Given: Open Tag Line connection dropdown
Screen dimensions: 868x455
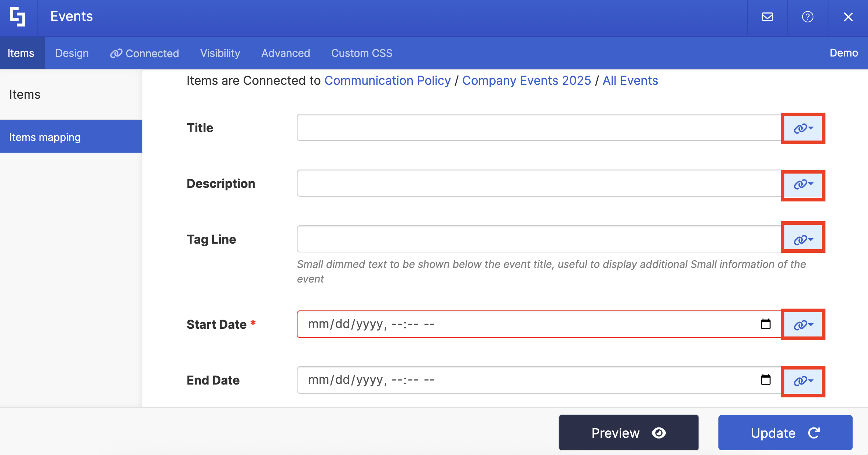Looking at the screenshot, I should click(x=803, y=240).
